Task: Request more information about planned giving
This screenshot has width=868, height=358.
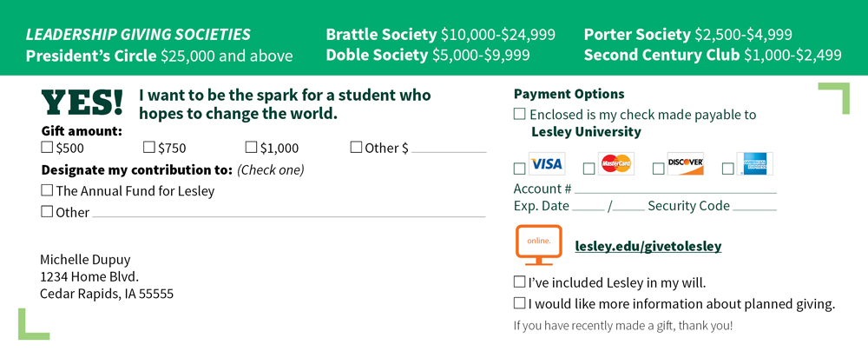Action: click(x=520, y=303)
